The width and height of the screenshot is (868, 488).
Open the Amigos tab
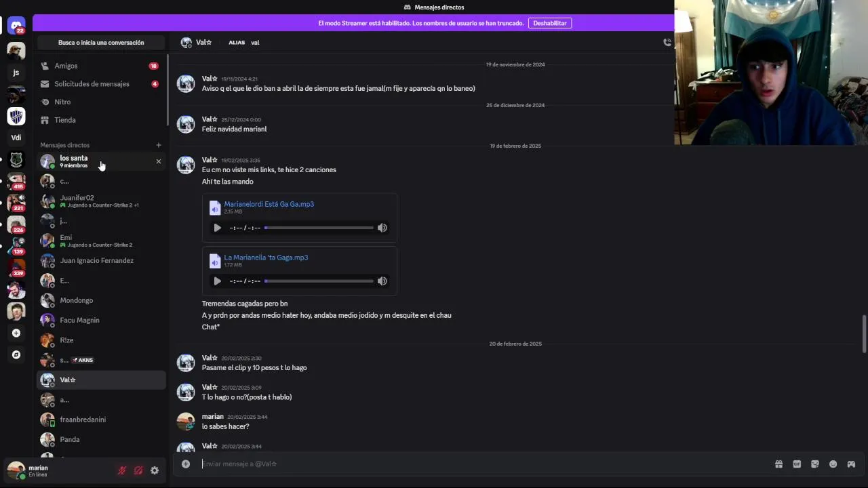tap(66, 66)
